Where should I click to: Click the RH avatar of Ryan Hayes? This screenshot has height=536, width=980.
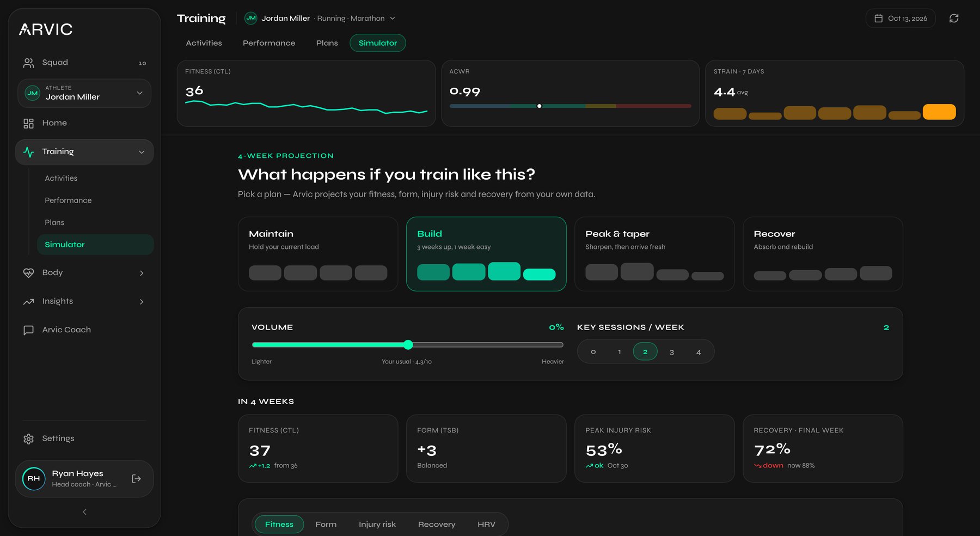point(34,479)
